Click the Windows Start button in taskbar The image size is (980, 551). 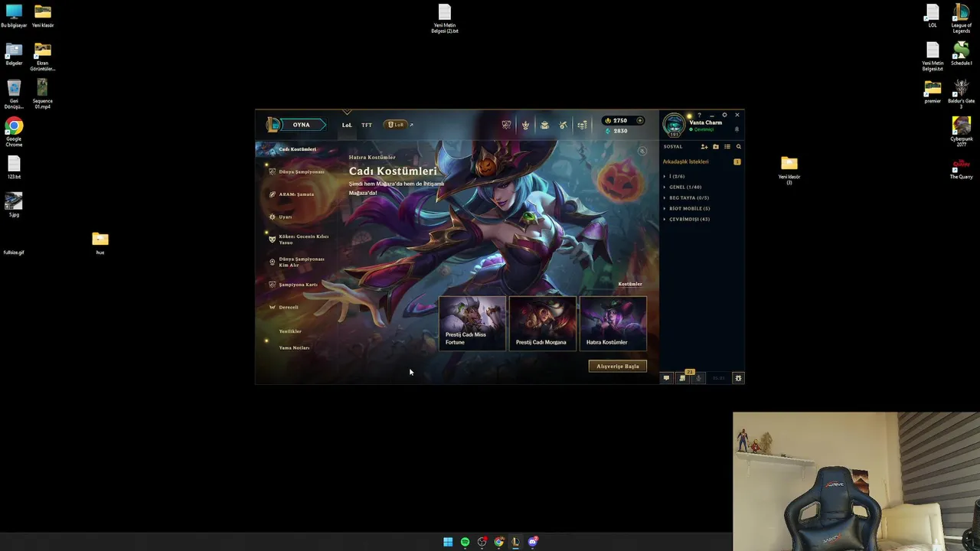[448, 542]
